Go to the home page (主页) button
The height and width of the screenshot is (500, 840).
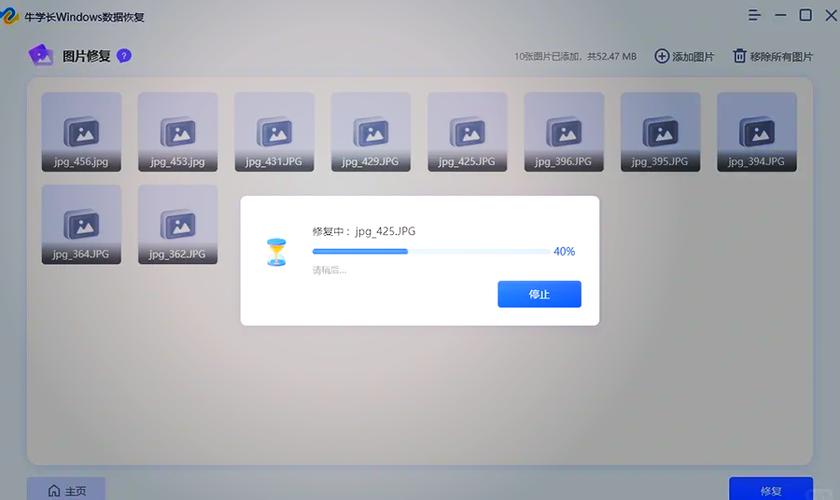tap(66, 490)
